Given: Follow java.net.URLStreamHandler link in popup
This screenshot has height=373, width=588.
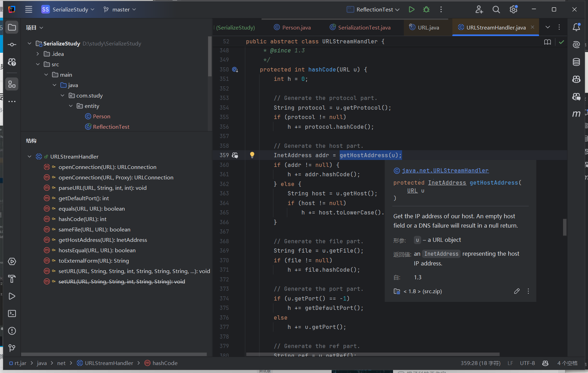Looking at the screenshot, I should coord(445,170).
